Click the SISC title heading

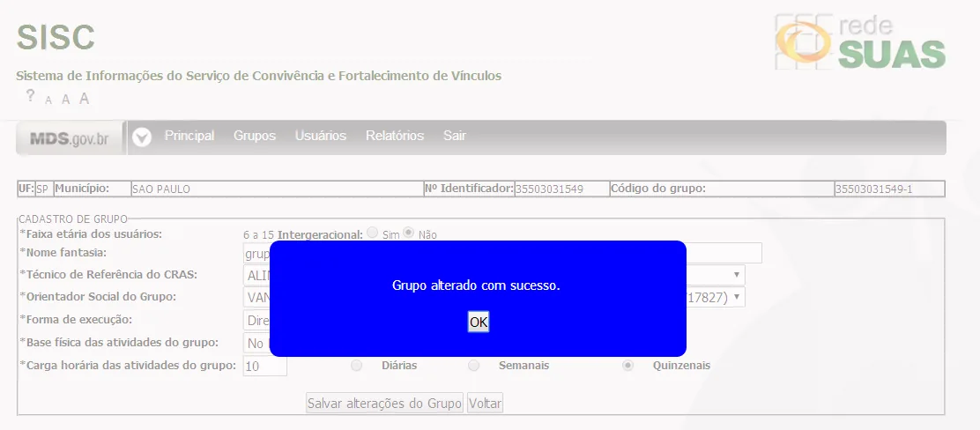(x=56, y=38)
